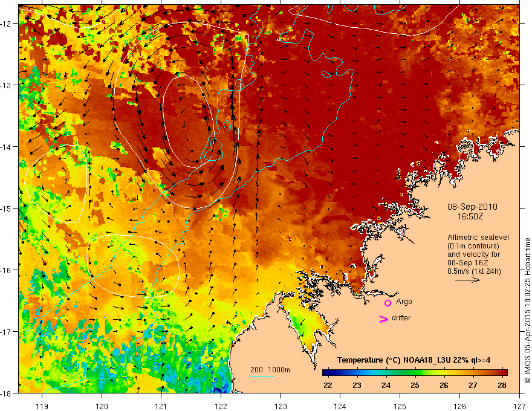Click colorbar tick label '25'
This screenshot has width=532, height=411.
(x=415, y=386)
